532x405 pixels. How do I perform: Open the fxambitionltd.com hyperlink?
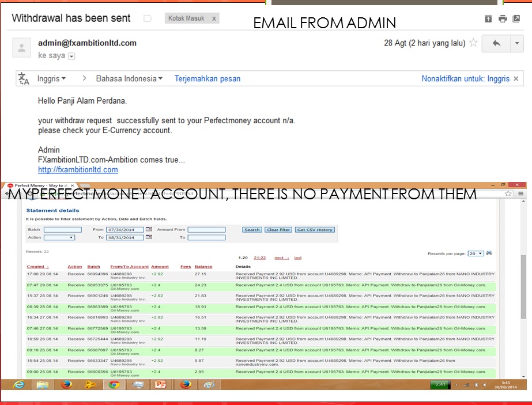pos(78,169)
